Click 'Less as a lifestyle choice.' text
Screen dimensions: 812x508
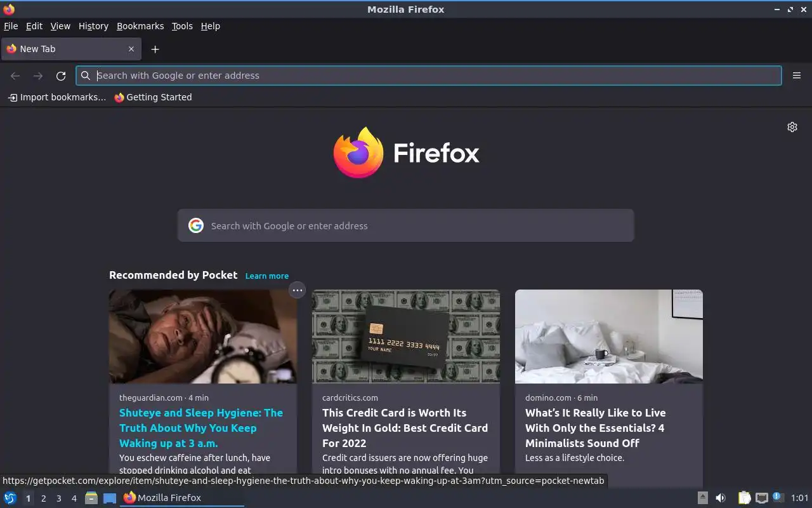coord(575,458)
